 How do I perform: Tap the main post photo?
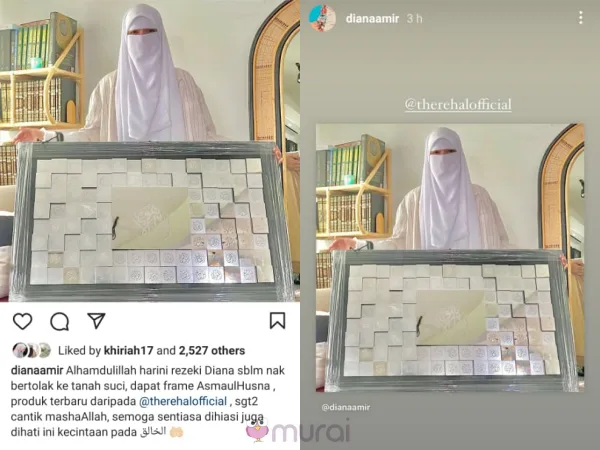click(x=150, y=151)
